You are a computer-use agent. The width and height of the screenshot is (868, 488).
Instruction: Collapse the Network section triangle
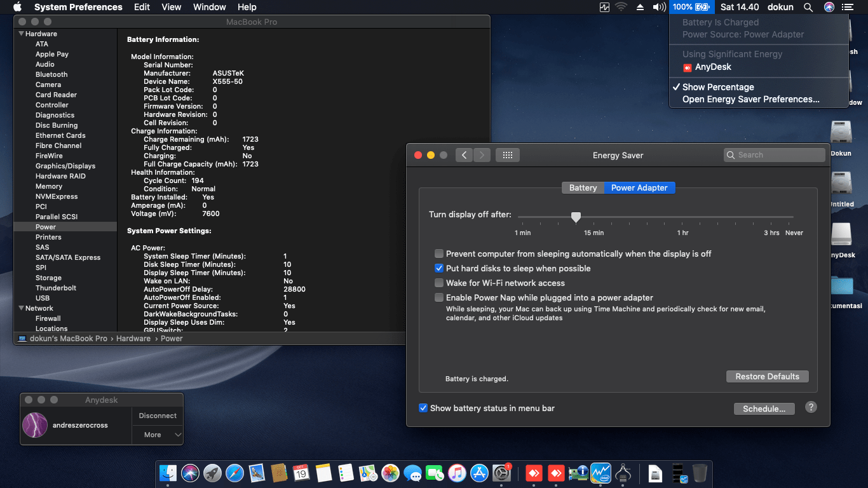pos(22,308)
